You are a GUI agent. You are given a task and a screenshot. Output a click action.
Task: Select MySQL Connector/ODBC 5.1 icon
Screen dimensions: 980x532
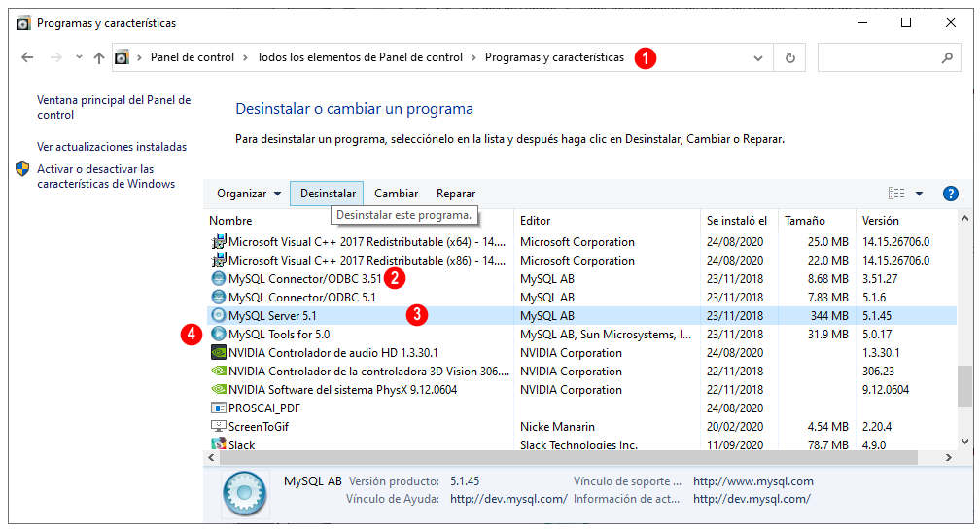(x=218, y=297)
